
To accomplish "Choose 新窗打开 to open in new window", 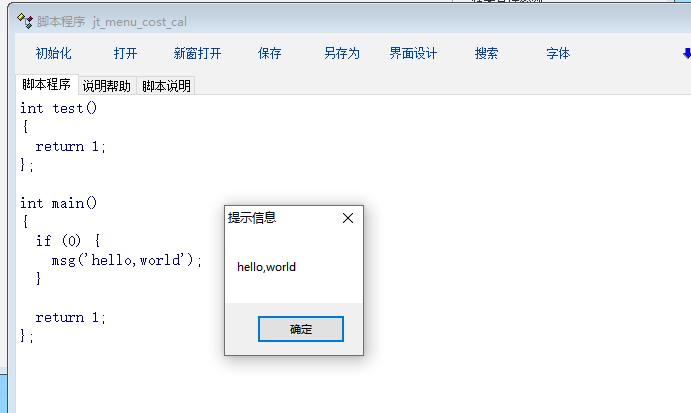I will 197,54.
